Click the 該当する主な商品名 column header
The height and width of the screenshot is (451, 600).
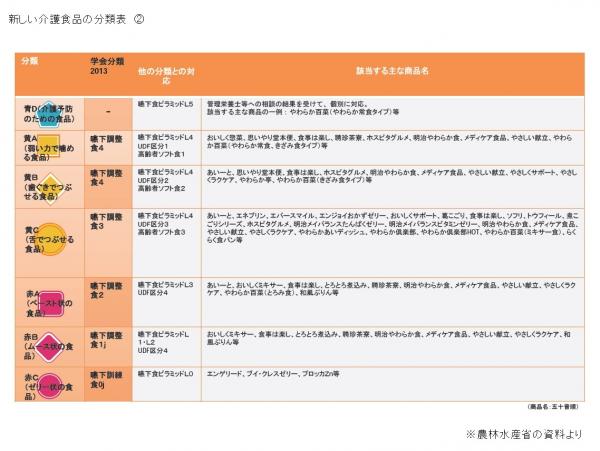(392, 72)
